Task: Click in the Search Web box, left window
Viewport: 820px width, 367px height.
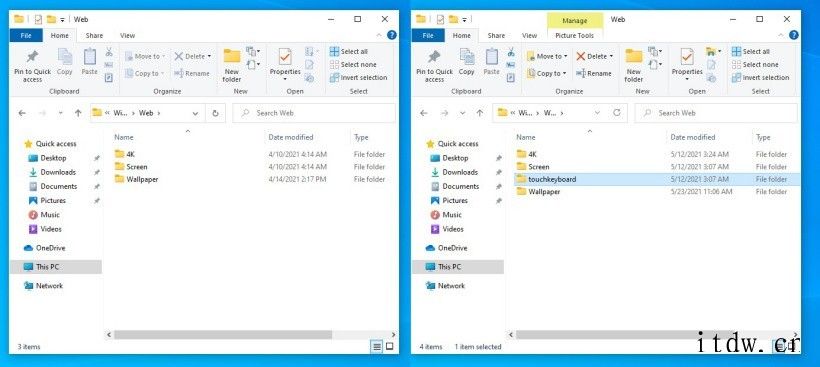Action: click(314, 113)
